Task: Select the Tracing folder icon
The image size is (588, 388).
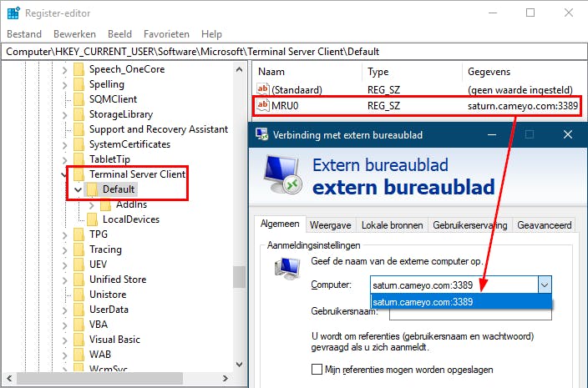Action: pyautogui.click(x=79, y=249)
